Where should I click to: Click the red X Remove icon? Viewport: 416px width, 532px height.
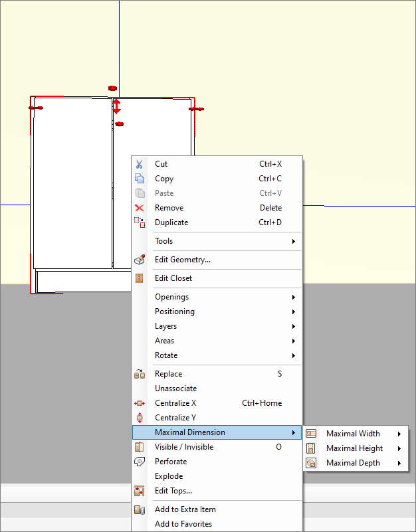tap(140, 208)
